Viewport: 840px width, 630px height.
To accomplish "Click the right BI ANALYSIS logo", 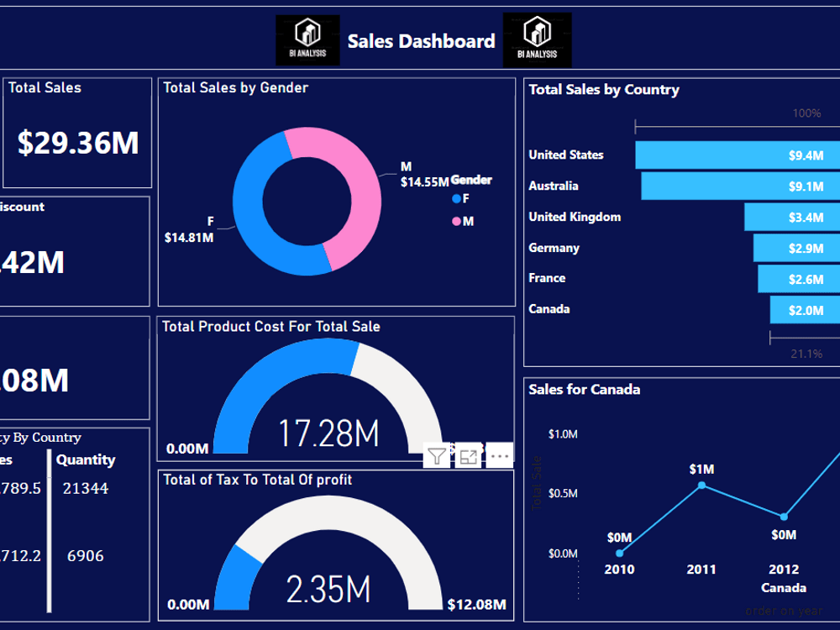I will tap(538, 39).
